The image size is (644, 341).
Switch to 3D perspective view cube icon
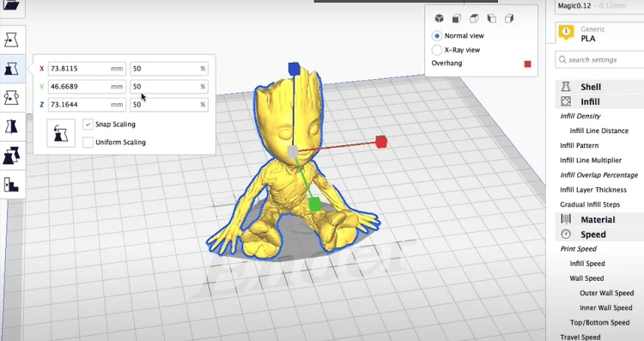(x=439, y=19)
